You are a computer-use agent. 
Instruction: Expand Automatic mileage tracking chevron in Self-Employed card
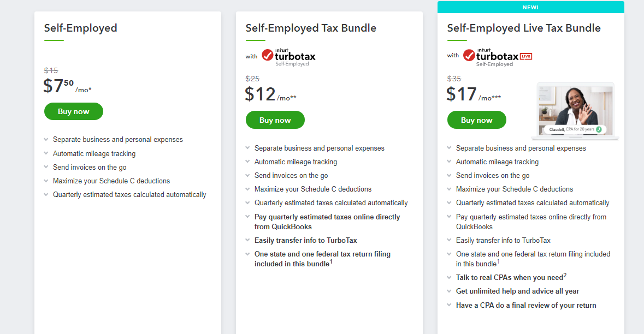[x=46, y=153]
